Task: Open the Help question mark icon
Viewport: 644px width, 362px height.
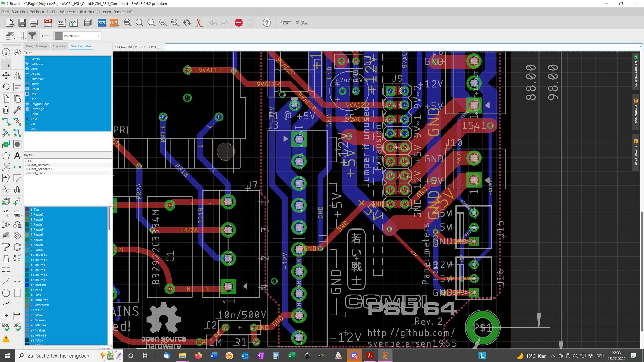Action: pos(267,23)
